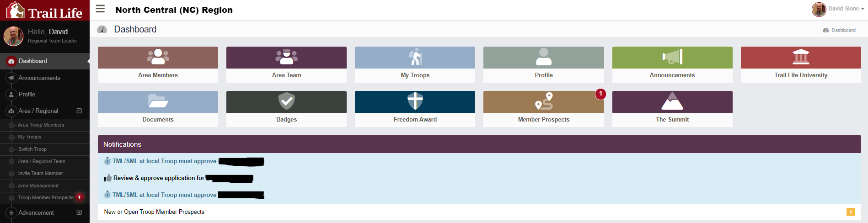Image resolution: width=868 pixels, height=223 pixels.
Task: Click the sidebar Announcements megaphone icon
Action: (11, 78)
